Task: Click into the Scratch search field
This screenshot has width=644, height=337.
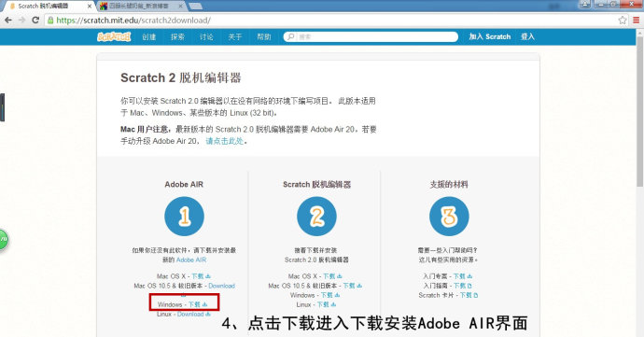Action: point(371,36)
